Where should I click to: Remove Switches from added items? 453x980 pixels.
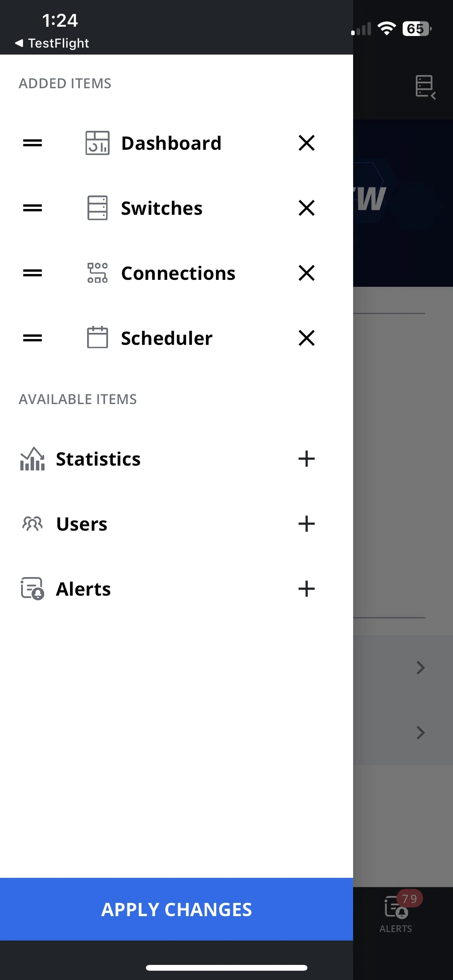[307, 208]
